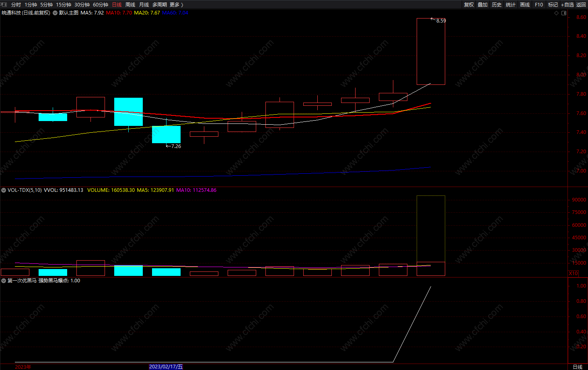
Task: Click the MA20: 7.67 label
Action: tap(147, 13)
